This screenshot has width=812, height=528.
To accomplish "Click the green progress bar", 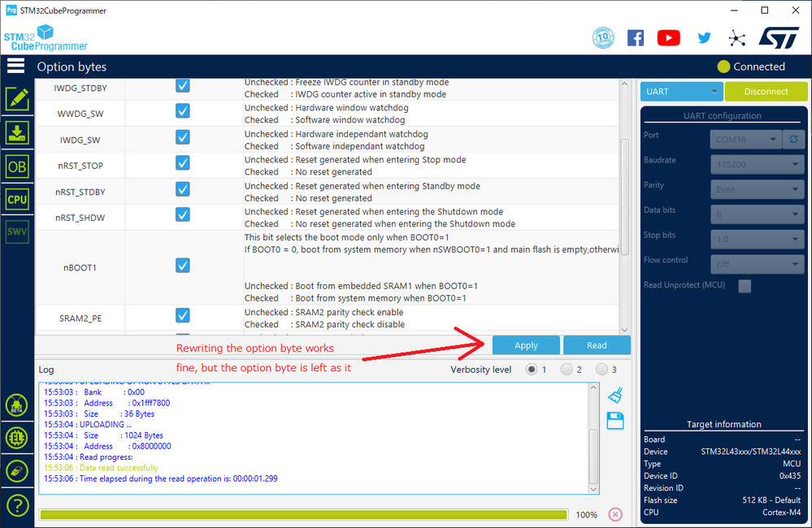I will click(x=303, y=514).
